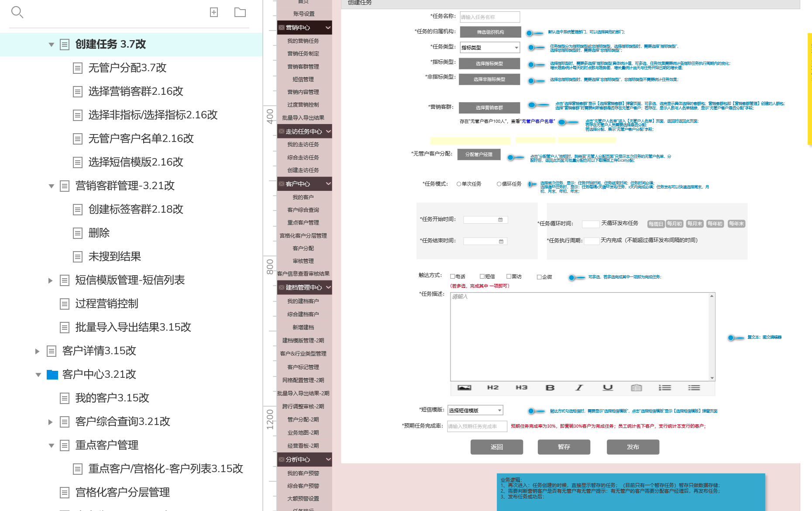The width and height of the screenshot is (812, 511).
Task: Click the page icon beside 删除
Action: (78, 233)
